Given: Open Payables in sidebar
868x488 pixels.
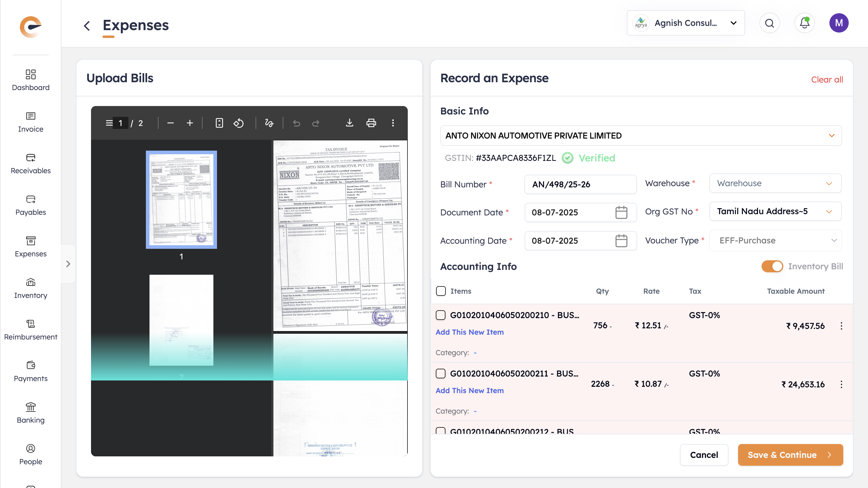Looking at the screenshot, I should pyautogui.click(x=31, y=205).
